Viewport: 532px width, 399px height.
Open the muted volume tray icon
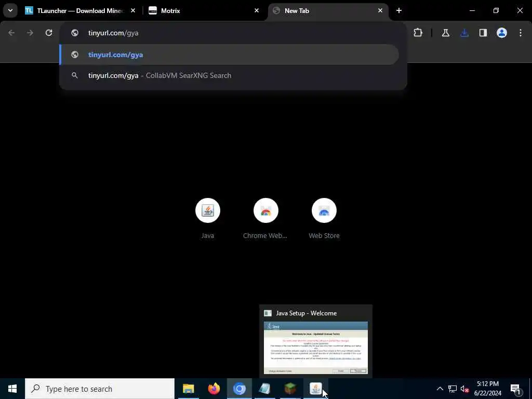pyautogui.click(x=464, y=389)
